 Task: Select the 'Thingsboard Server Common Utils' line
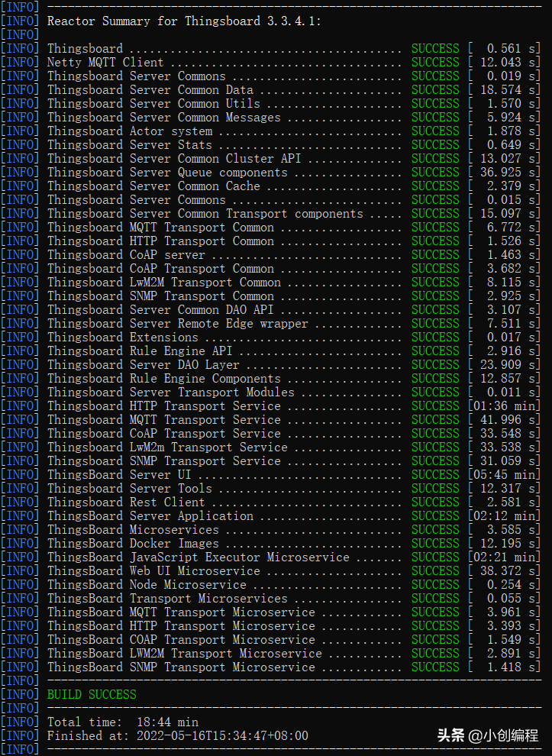tap(270, 104)
